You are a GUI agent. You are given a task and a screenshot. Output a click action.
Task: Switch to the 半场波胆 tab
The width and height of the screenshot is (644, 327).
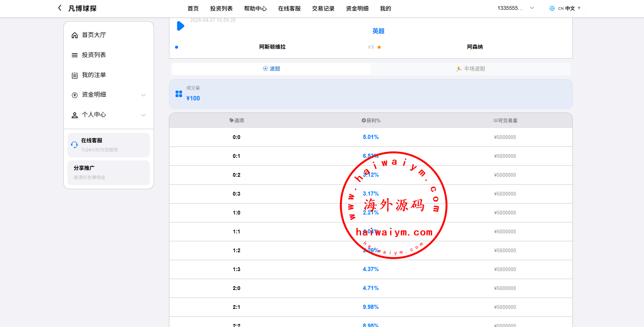point(470,69)
